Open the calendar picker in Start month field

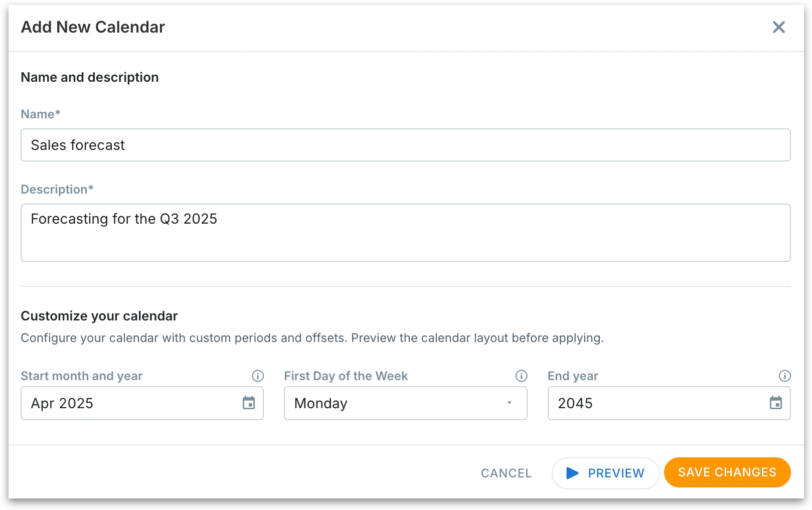pos(249,403)
